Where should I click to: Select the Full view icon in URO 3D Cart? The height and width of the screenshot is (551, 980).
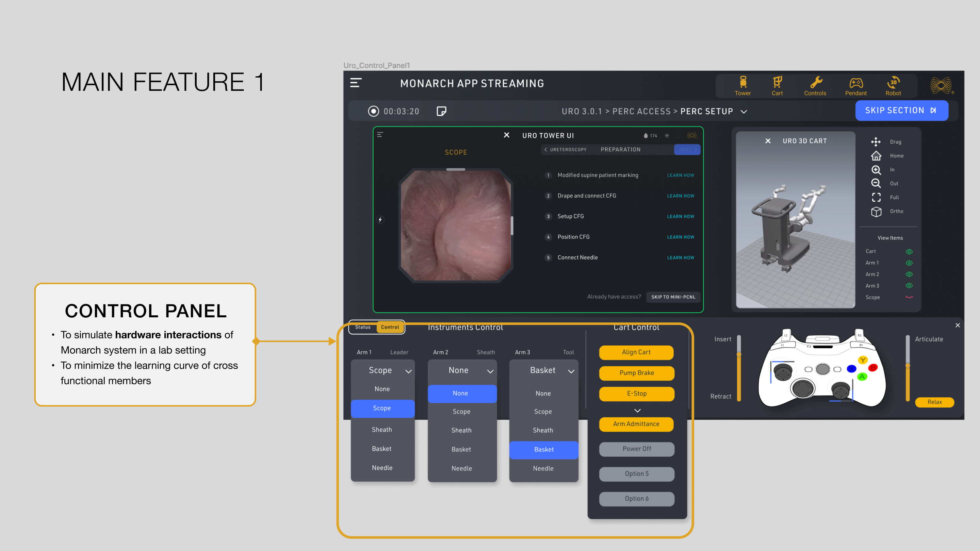click(x=876, y=197)
